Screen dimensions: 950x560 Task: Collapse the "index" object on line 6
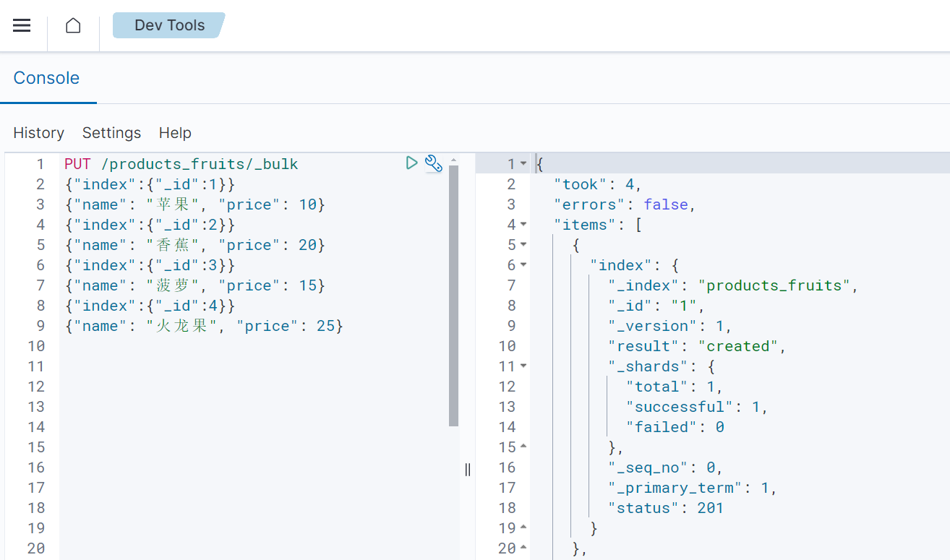[x=523, y=265]
